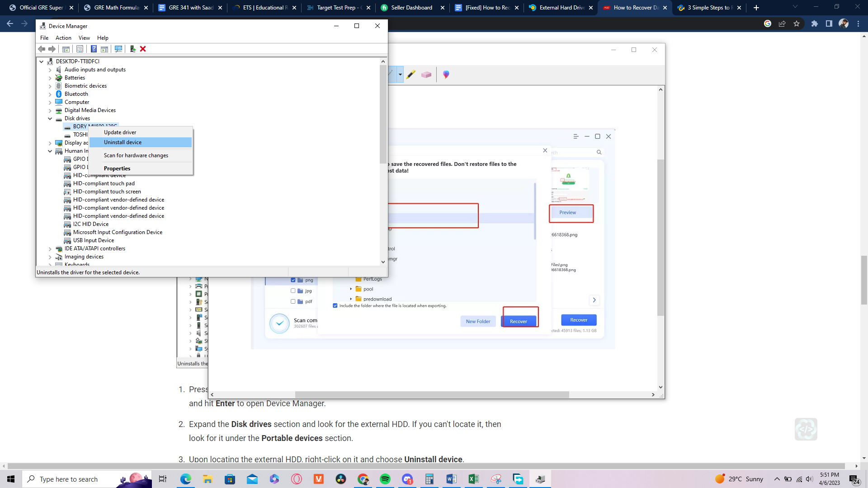Open the Help question mark toolbar icon
The height and width of the screenshot is (488, 868).
coord(94,49)
